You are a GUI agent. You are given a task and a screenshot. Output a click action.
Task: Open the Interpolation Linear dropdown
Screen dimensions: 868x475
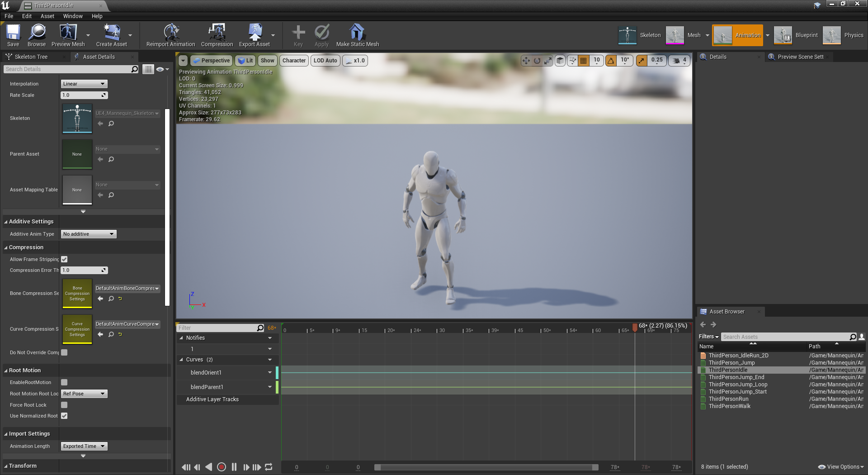point(84,84)
